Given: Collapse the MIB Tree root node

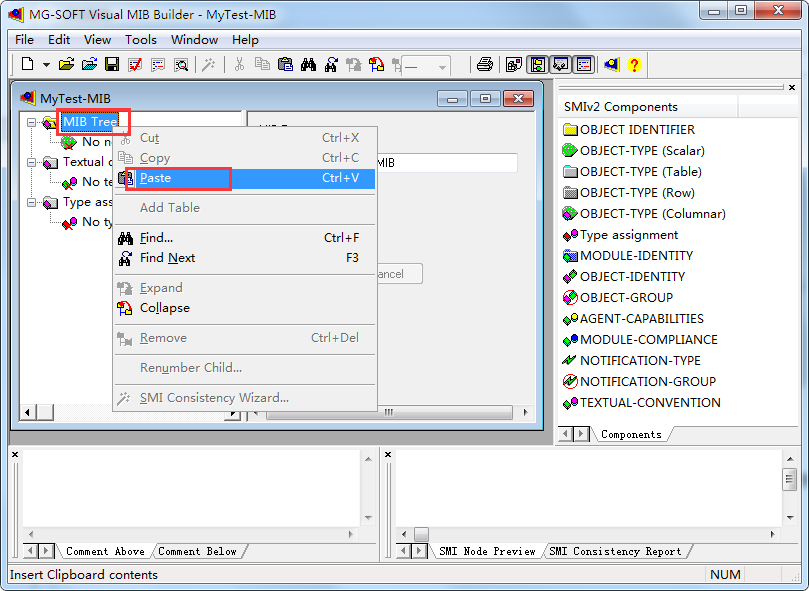Looking at the screenshot, I should coord(32,122).
